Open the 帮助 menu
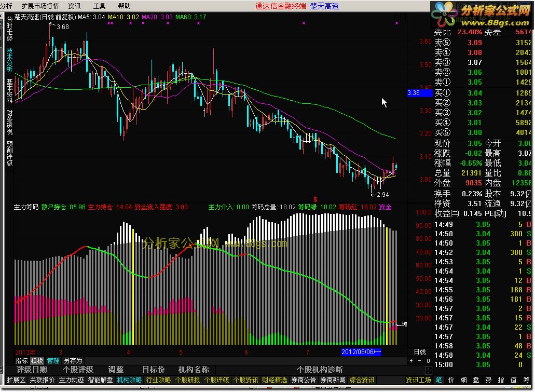 click(x=124, y=6)
